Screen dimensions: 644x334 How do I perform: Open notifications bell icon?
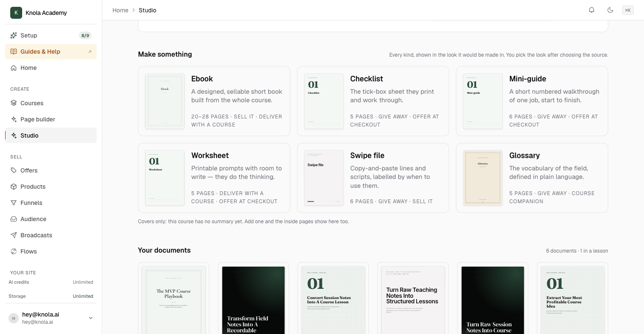click(x=592, y=10)
